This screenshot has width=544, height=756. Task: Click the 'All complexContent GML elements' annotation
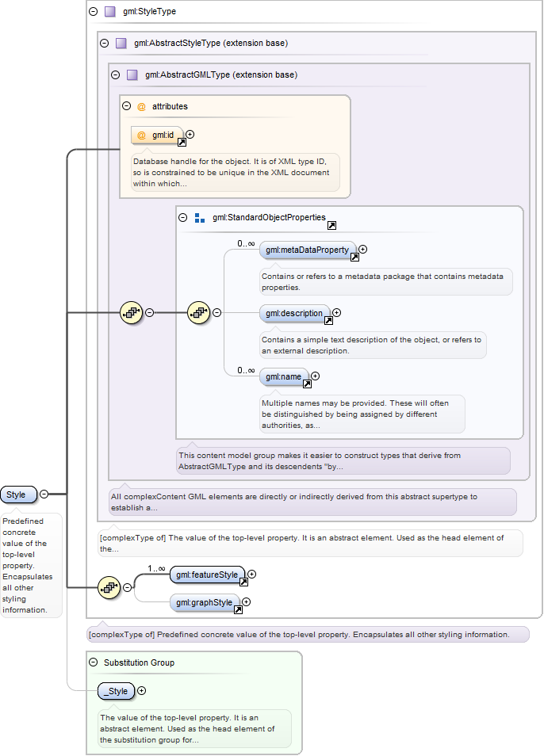pos(312,502)
